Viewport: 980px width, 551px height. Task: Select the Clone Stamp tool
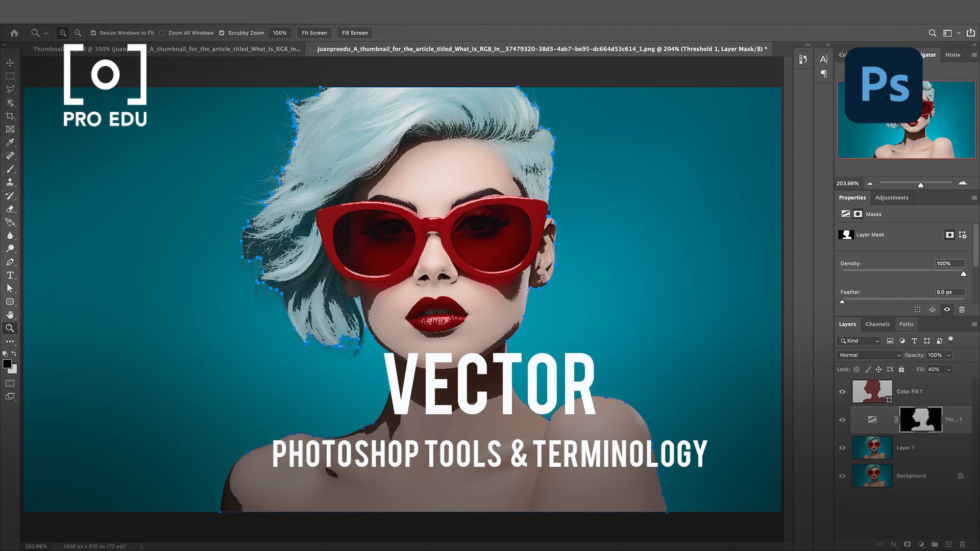click(x=10, y=182)
